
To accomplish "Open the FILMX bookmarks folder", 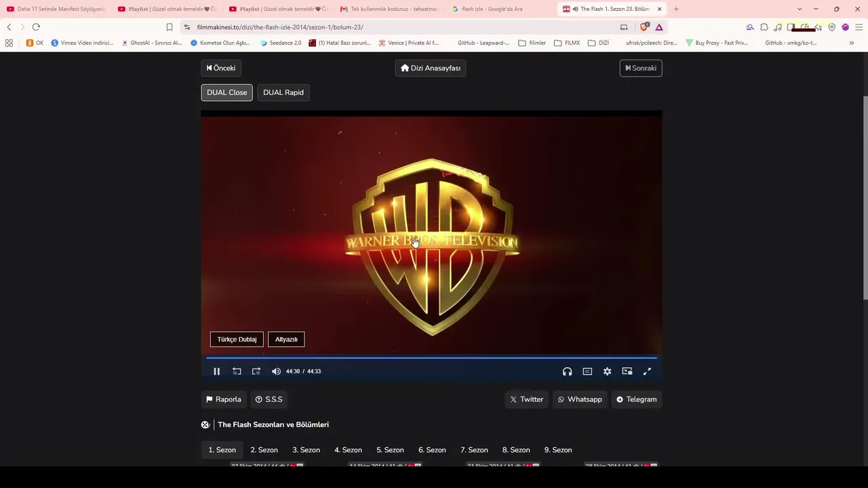I will [567, 43].
